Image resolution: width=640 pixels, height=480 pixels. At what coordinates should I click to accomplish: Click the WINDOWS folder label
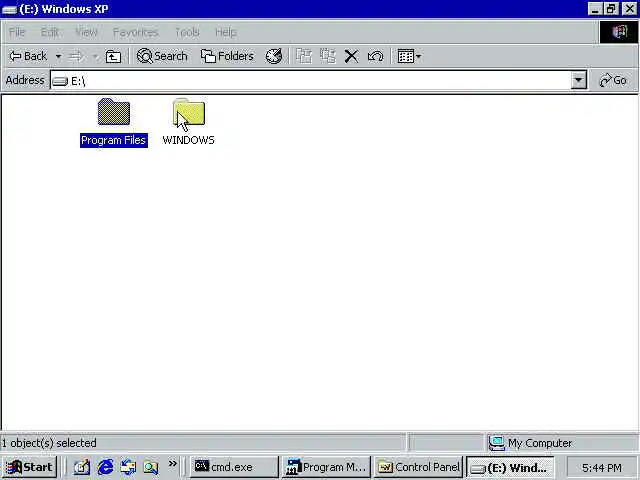pyautogui.click(x=189, y=140)
